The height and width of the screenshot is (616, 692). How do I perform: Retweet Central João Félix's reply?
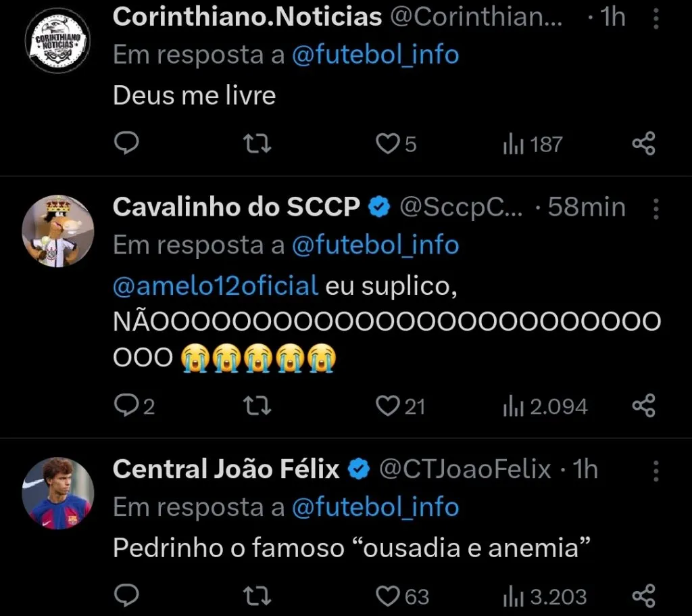pyautogui.click(x=257, y=596)
